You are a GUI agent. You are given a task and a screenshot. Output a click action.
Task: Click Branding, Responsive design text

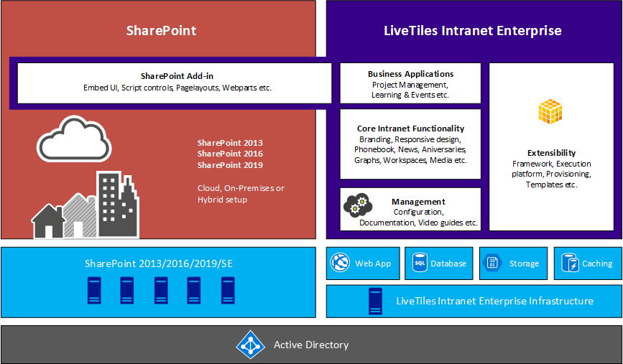[410, 139]
